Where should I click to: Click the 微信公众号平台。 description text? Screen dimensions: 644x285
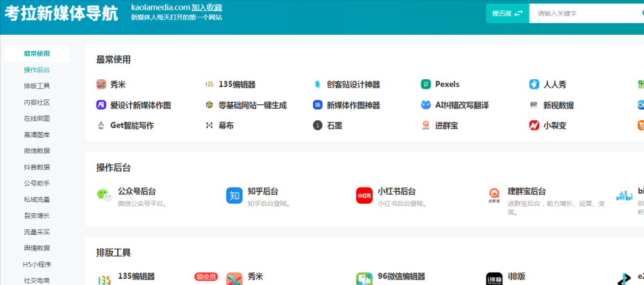[x=142, y=204]
